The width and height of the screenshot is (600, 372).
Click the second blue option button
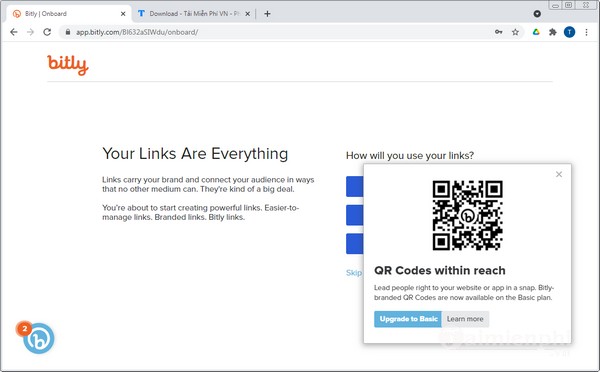coord(355,215)
